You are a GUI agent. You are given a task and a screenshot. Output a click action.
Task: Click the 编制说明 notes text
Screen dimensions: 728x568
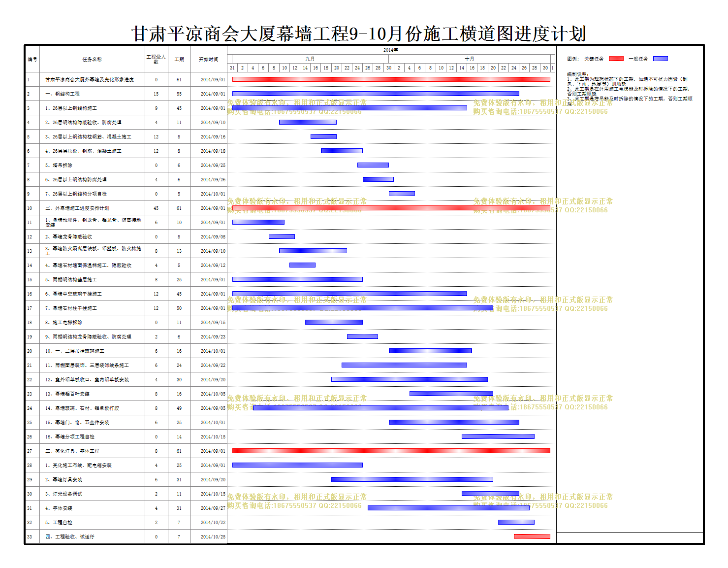pos(630,89)
